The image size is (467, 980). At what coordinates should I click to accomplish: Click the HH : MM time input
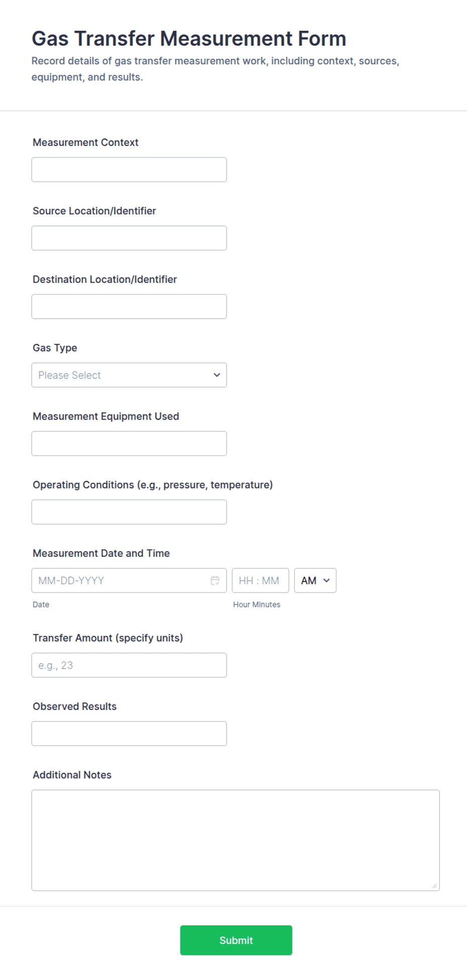pos(260,580)
